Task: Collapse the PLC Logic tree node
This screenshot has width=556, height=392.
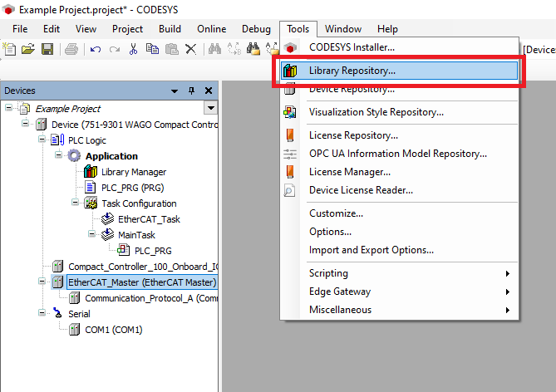Action: click(42, 140)
